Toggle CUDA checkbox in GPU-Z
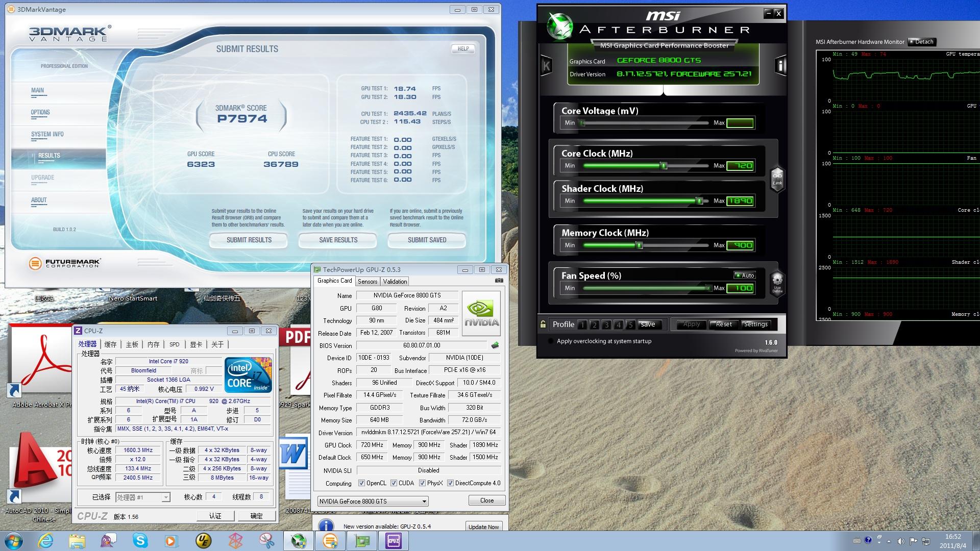The height and width of the screenshot is (551, 980). tap(394, 483)
